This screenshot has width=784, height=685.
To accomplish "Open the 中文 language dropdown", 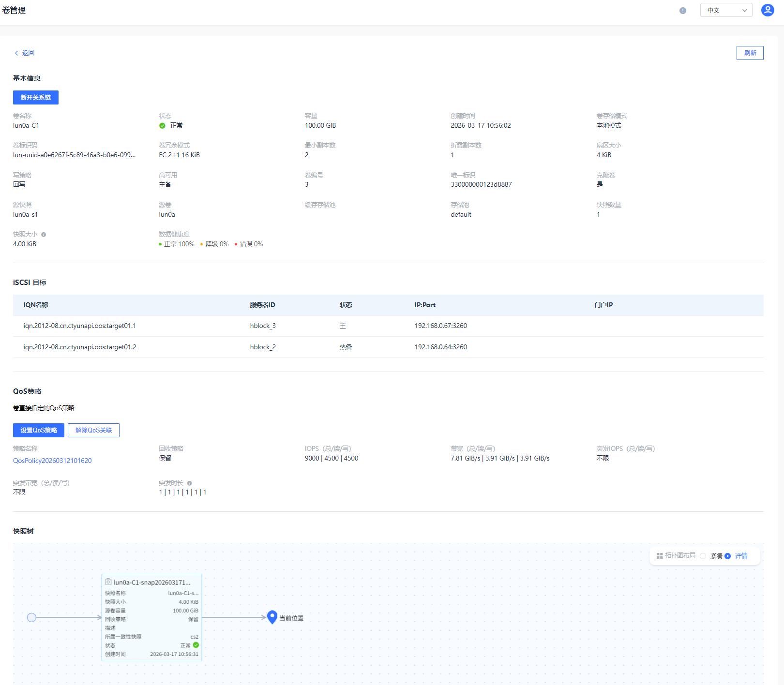I will (726, 10).
